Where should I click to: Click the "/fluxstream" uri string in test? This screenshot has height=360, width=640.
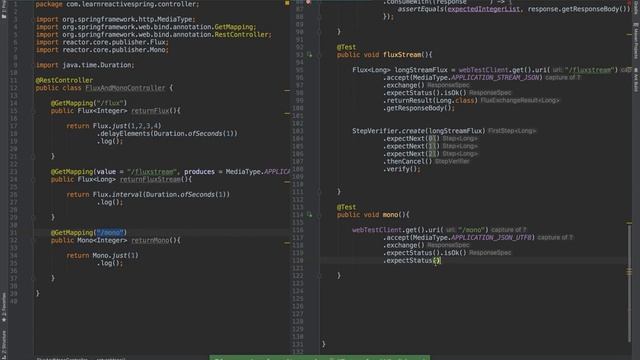click(591, 70)
